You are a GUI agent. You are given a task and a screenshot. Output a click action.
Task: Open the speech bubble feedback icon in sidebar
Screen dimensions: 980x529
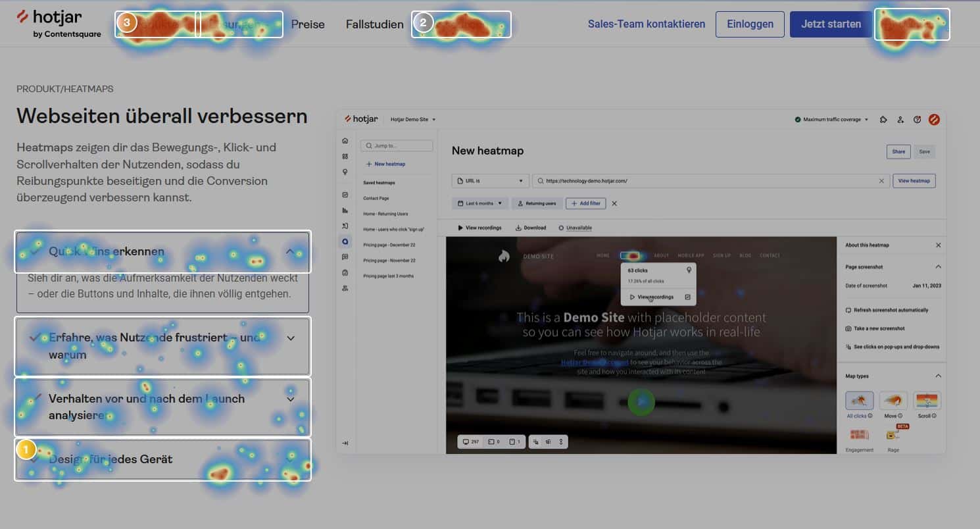point(345,257)
